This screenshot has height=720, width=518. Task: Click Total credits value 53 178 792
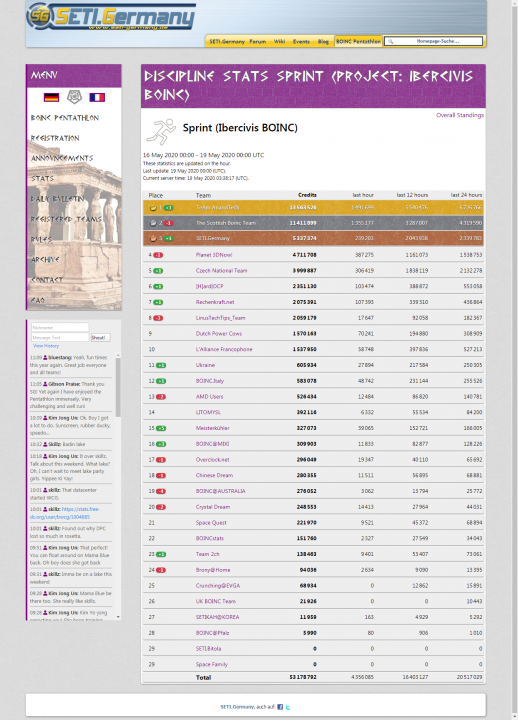click(303, 677)
